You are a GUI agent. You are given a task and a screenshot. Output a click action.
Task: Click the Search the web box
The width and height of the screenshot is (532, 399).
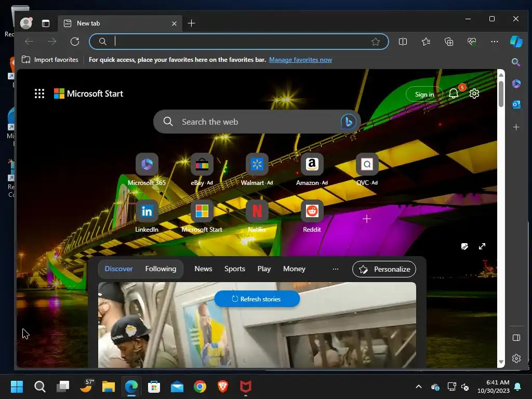257,122
